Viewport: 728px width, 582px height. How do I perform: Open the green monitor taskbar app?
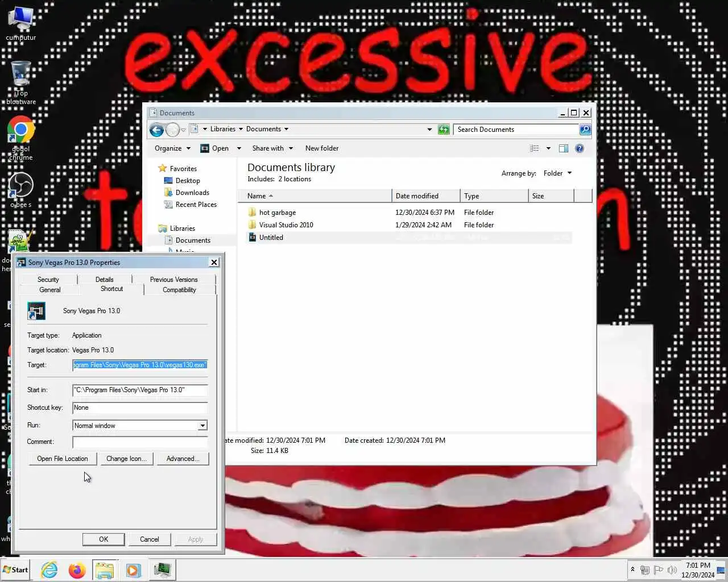point(162,569)
